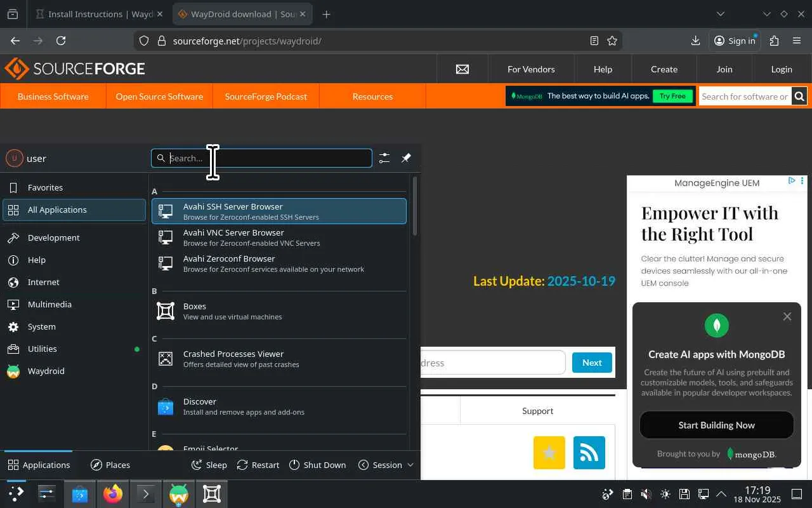Open the Support tab on the page
The image size is (812, 508).
537,411
